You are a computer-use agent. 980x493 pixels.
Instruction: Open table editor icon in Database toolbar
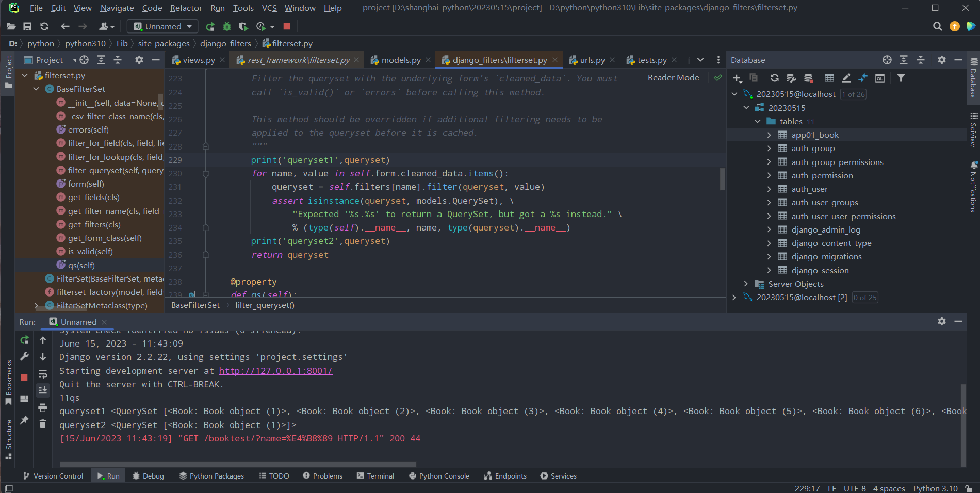(x=829, y=78)
